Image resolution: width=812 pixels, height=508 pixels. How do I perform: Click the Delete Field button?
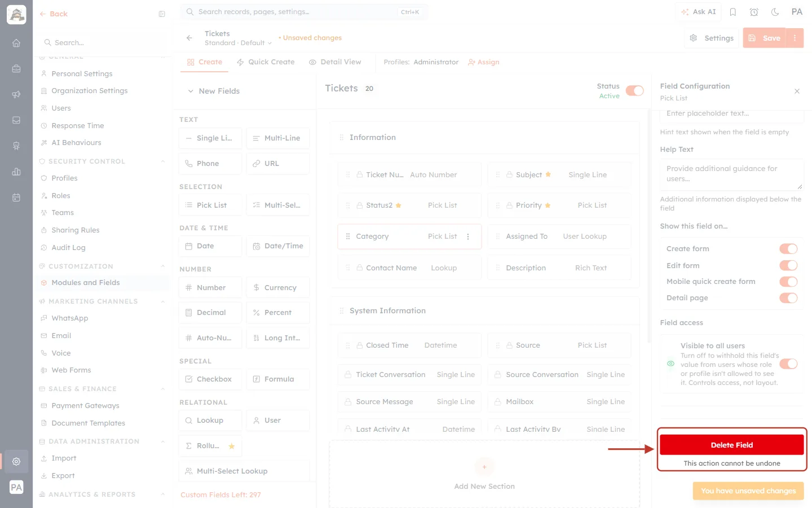click(x=732, y=445)
